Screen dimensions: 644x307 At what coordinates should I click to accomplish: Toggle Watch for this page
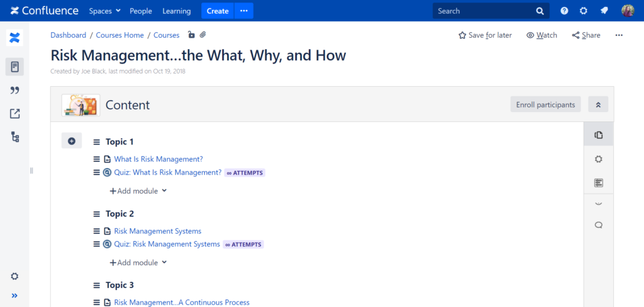[541, 35]
